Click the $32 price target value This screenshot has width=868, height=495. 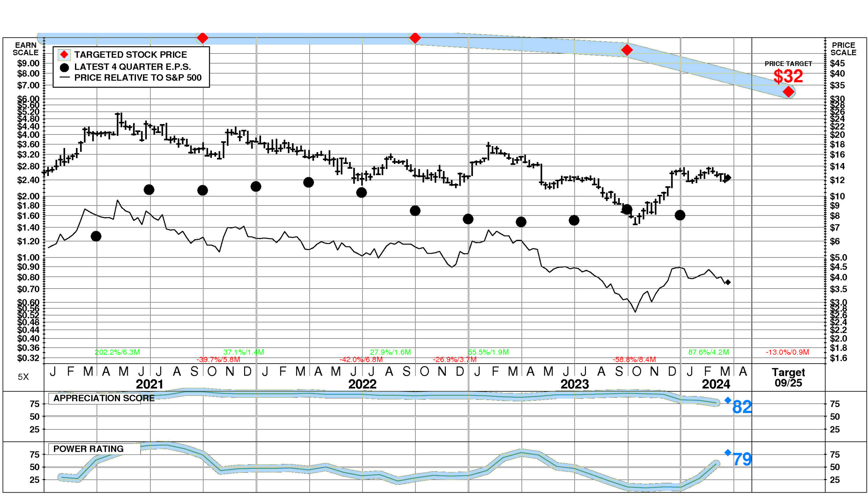click(788, 76)
